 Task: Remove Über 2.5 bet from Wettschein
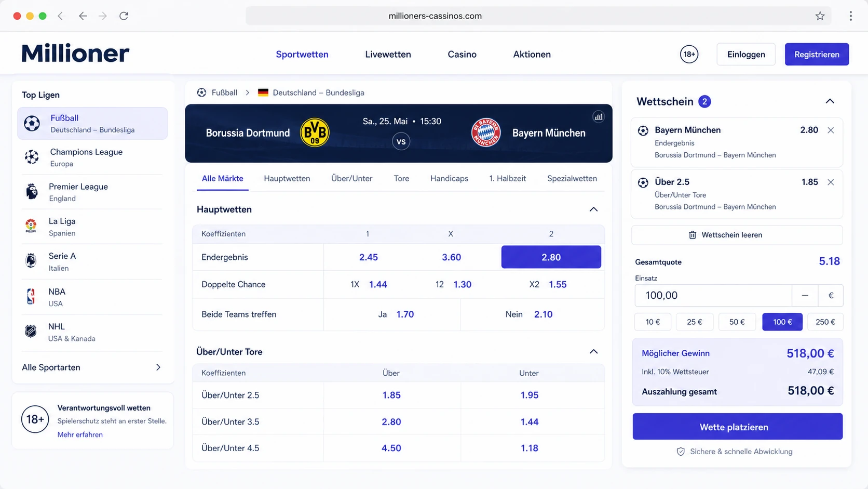click(x=831, y=182)
